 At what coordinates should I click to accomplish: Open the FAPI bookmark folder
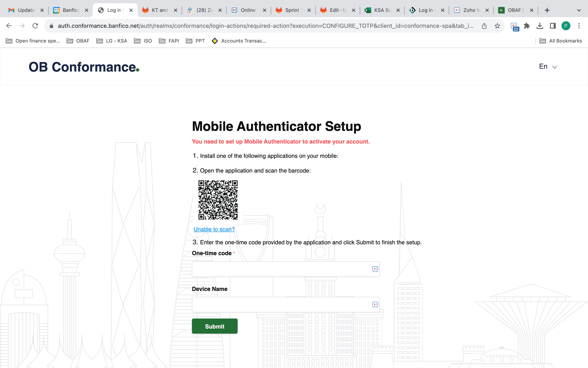pos(169,41)
